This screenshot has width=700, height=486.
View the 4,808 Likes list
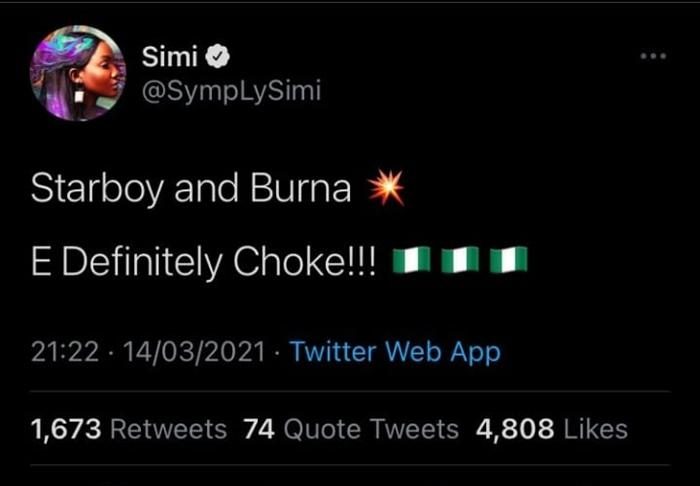tap(552, 430)
